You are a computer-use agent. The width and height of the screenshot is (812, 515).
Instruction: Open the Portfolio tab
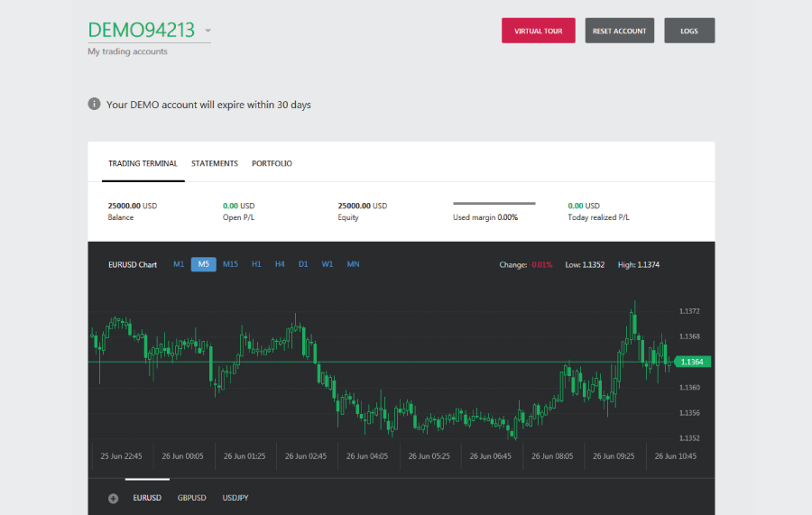[x=272, y=163]
